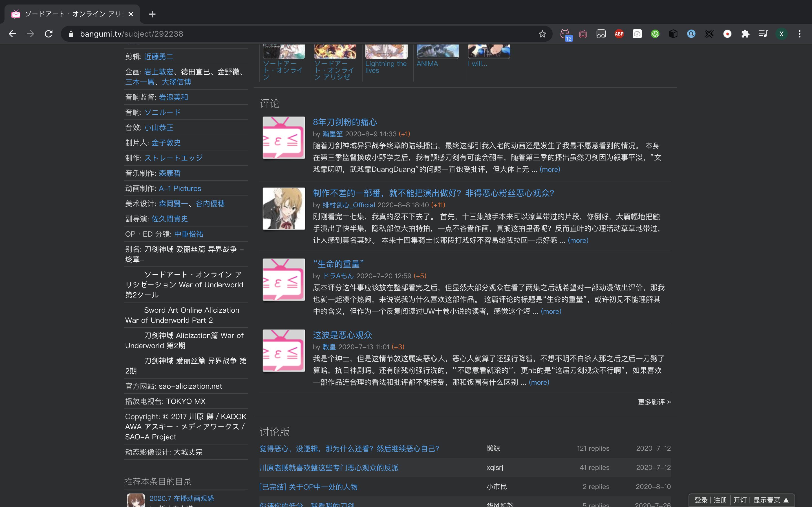This screenshot has width=812, height=507.
Task: Expand first review with (more)
Action: point(550,169)
